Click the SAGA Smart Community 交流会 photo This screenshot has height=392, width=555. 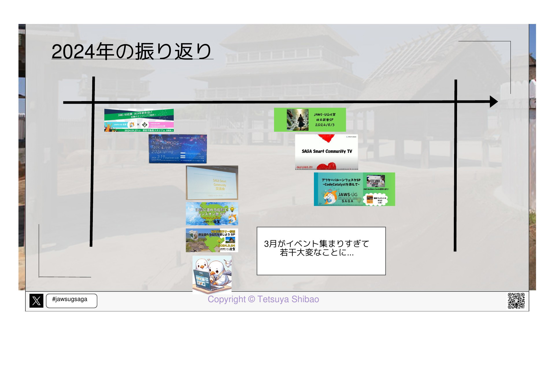[x=212, y=183]
